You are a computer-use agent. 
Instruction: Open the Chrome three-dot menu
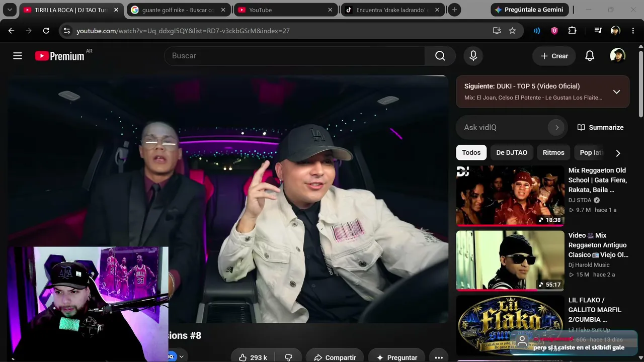(x=633, y=31)
